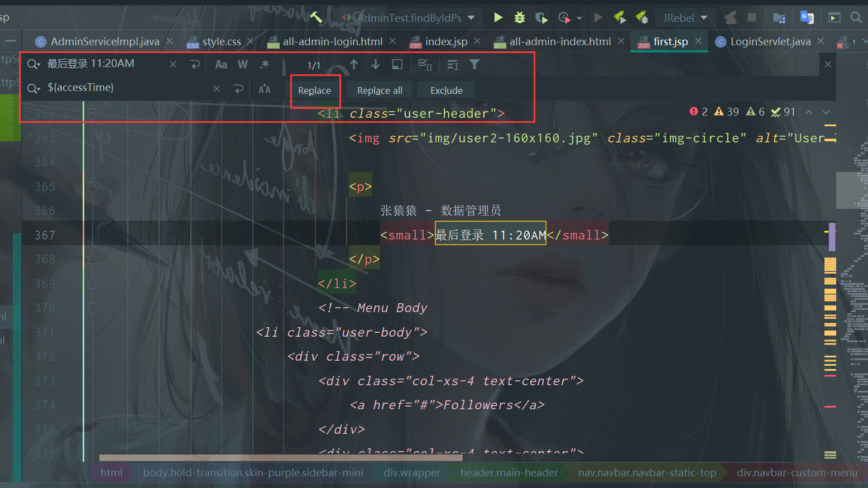Close the index.jsp tab

[x=477, y=41]
